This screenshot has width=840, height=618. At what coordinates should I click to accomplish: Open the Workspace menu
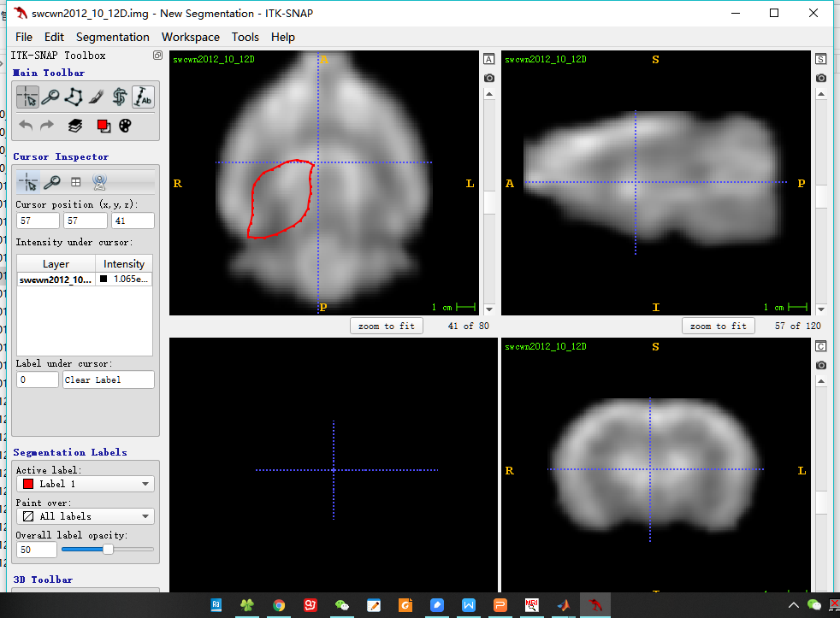(191, 37)
